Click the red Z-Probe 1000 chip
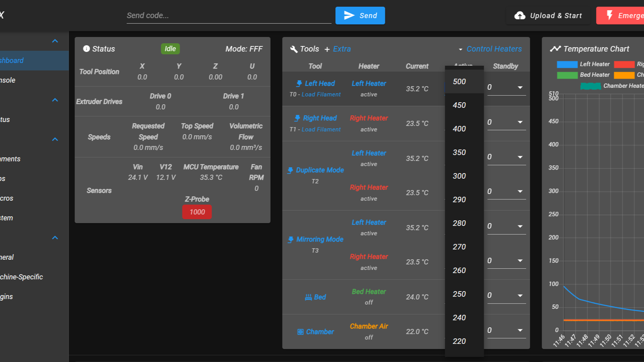644x362 pixels. (x=197, y=212)
